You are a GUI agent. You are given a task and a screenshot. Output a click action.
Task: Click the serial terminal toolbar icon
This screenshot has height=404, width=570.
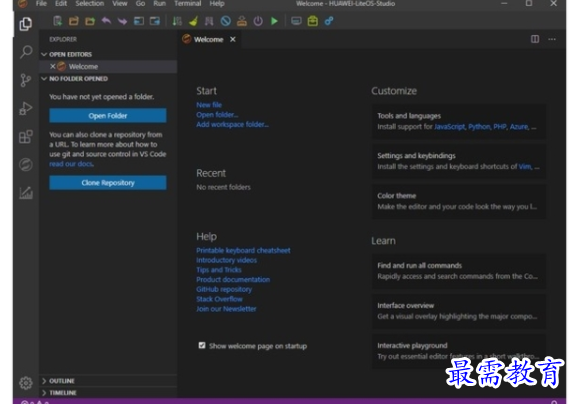pos(296,21)
